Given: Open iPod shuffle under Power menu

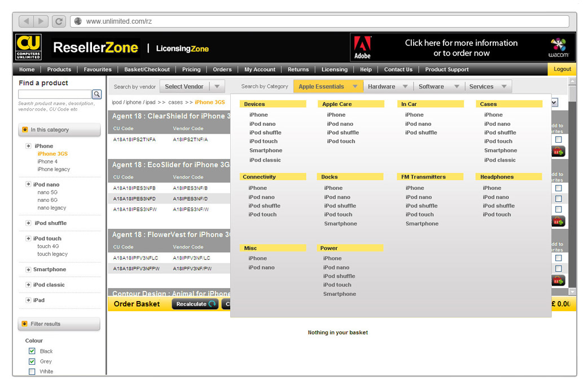Looking at the screenshot, I should point(339,276).
